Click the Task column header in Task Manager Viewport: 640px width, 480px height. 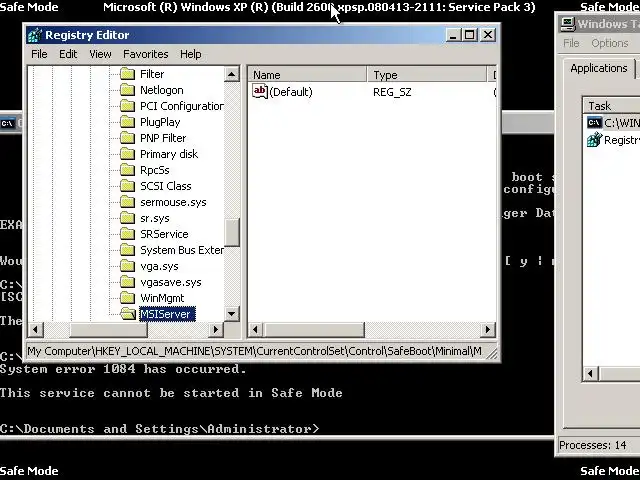click(611, 106)
